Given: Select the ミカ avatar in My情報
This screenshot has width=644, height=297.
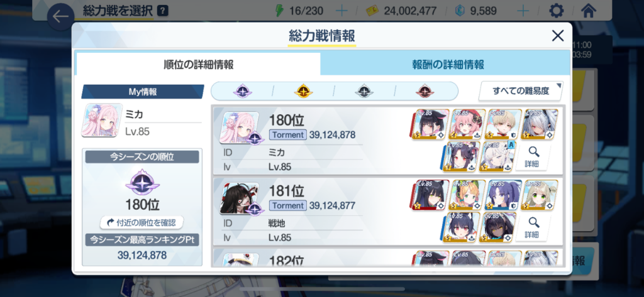Looking at the screenshot, I should (103, 120).
